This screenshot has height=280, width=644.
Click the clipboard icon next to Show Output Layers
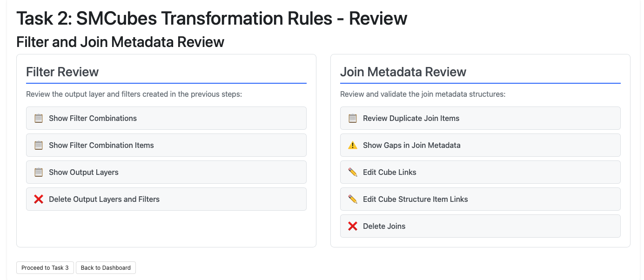click(39, 172)
